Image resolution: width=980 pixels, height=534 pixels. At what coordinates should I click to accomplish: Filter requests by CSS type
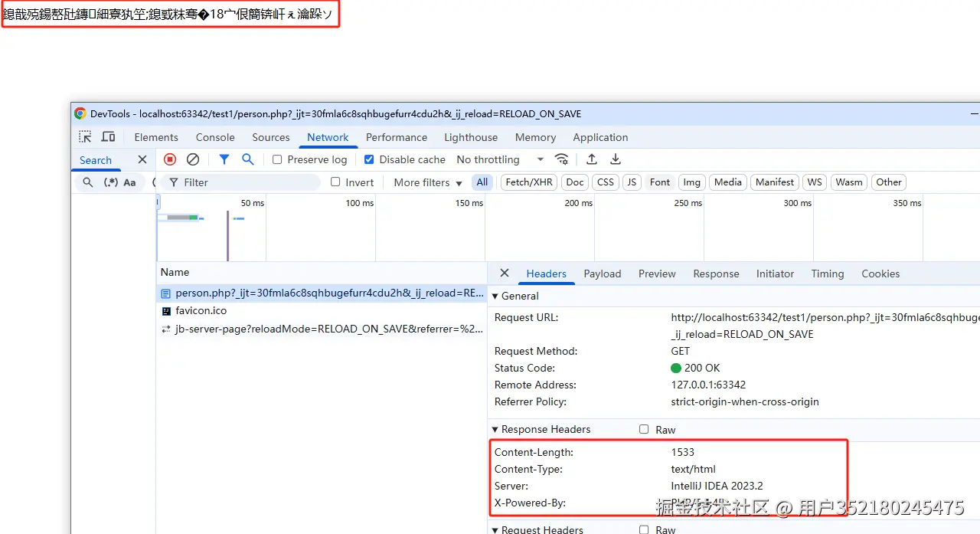pos(606,182)
